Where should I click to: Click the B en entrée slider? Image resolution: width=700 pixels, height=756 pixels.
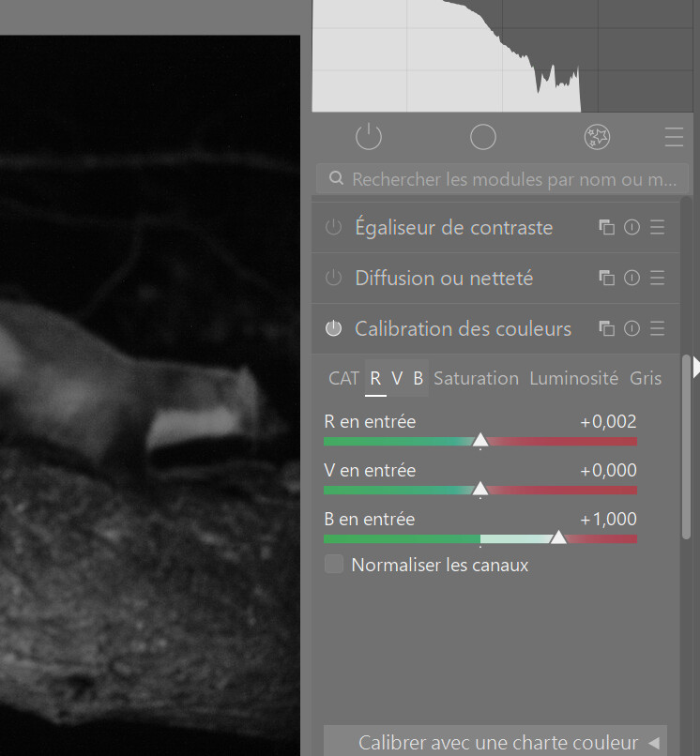click(x=480, y=538)
